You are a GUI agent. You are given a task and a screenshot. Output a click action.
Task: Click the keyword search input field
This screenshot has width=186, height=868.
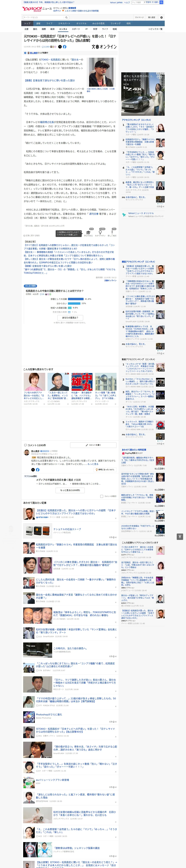pos(44,17)
